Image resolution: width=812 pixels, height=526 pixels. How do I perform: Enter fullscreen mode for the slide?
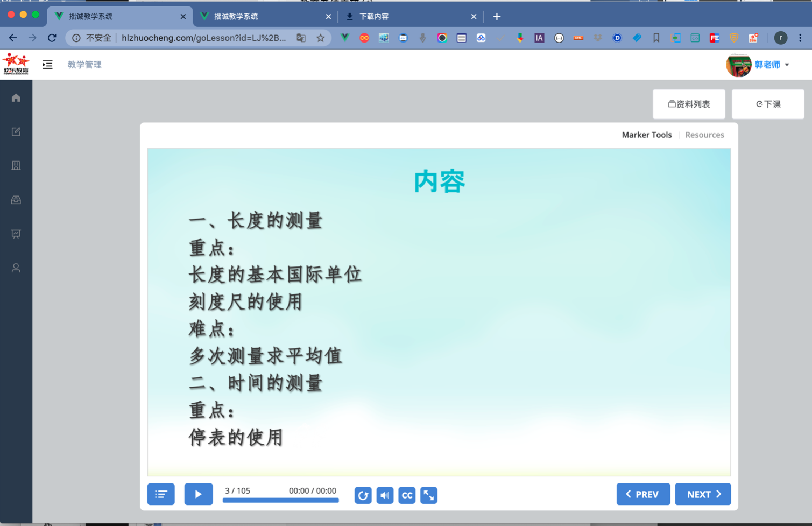point(429,495)
